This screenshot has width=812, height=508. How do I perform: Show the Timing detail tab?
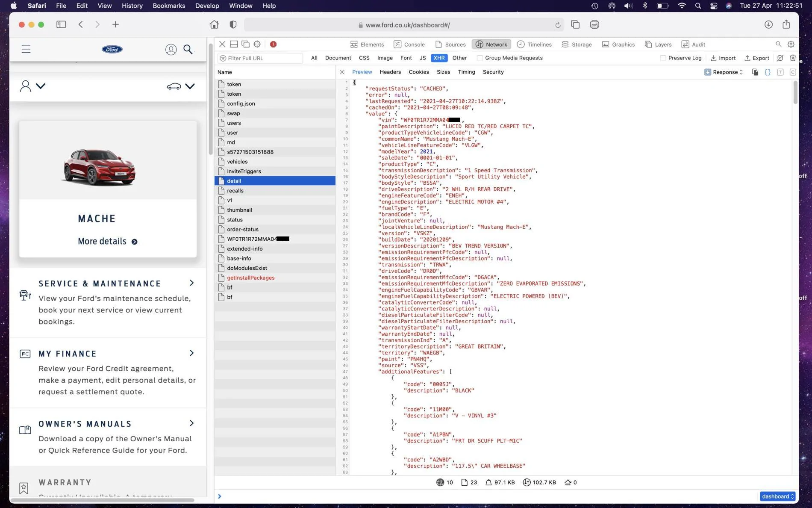click(x=467, y=72)
